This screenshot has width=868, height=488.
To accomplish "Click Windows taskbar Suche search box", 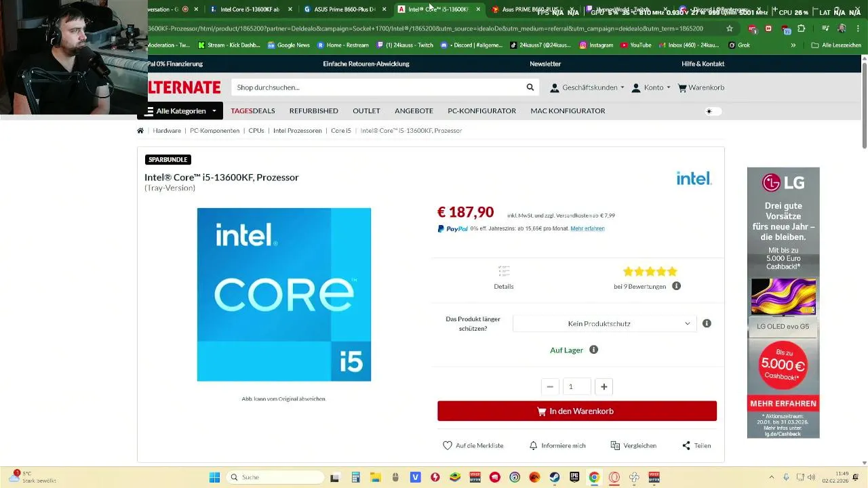I will [274, 477].
